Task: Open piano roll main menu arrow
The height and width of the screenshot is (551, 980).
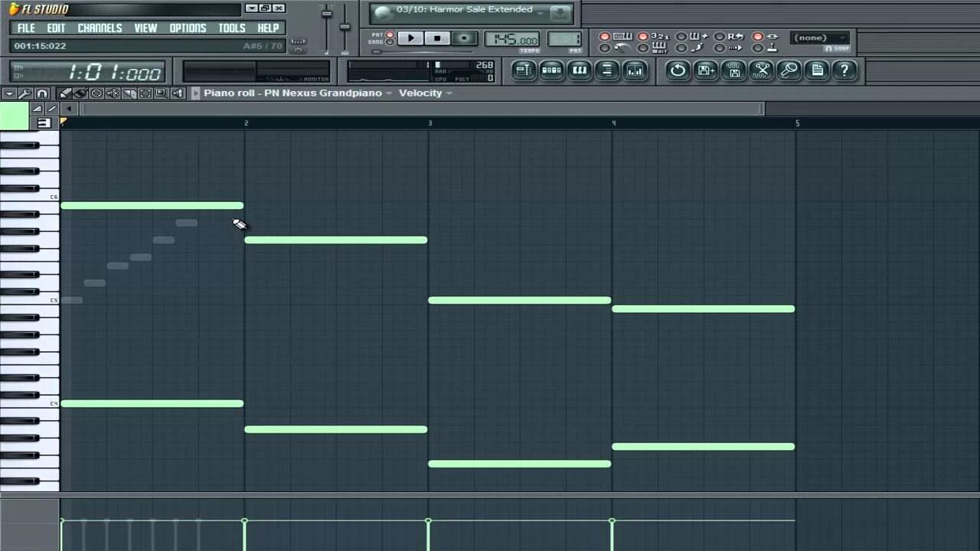Action: pyautogui.click(x=9, y=93)
